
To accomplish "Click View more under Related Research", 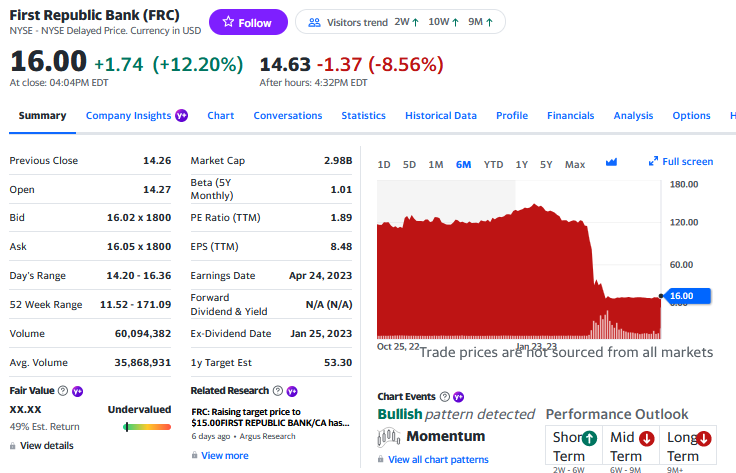I will click(225, 456).
